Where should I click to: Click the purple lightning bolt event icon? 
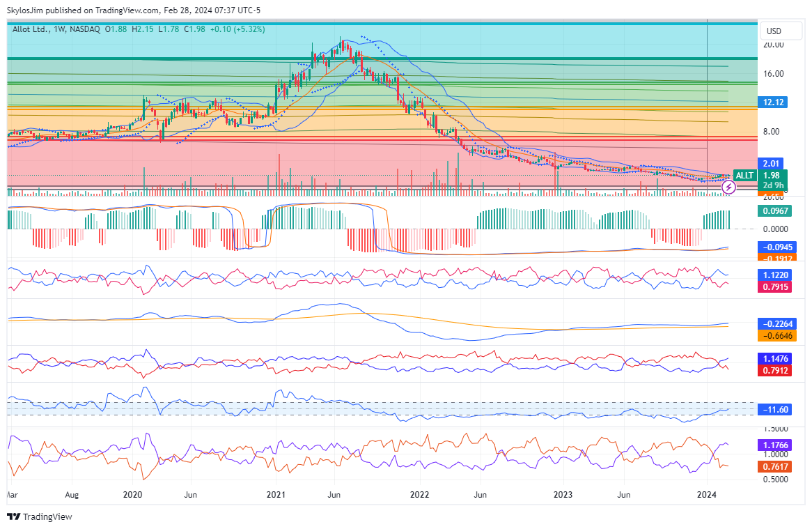coord(728,187)
